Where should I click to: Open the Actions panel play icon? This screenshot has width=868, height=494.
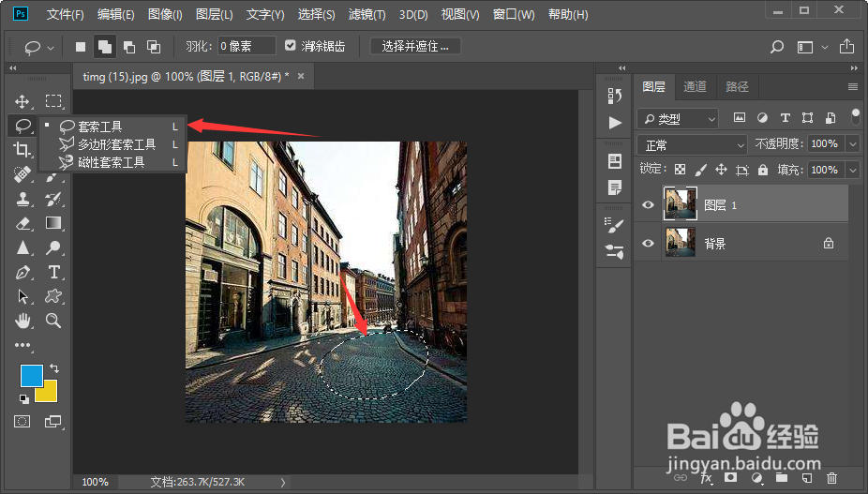(x=615, y=123)
